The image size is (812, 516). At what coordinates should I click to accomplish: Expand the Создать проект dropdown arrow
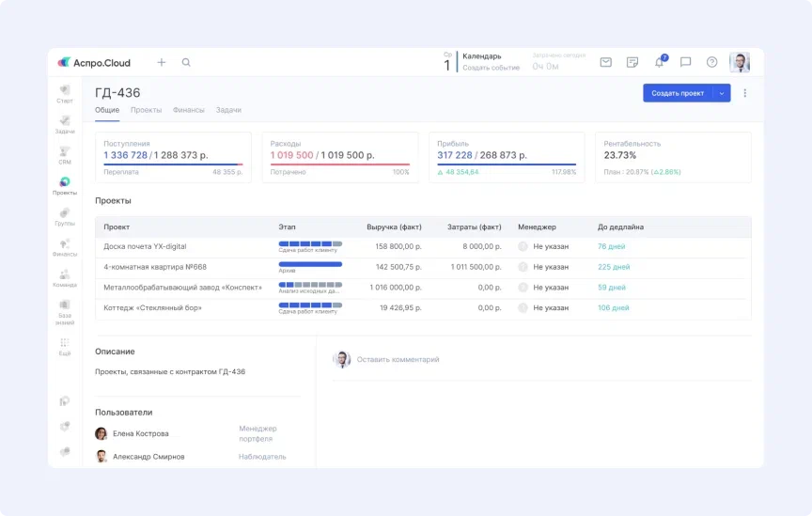722,93
